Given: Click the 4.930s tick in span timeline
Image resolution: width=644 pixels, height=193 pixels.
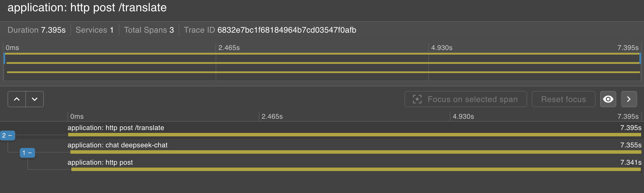Looking at the screenshot, I should point(463,116).
